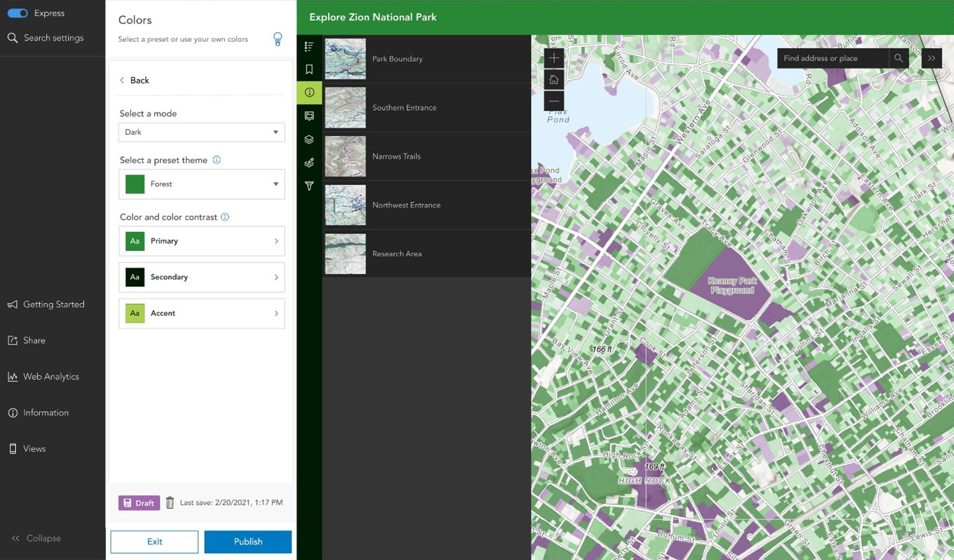Click the Publish button
The image size is (954, 560).
[x=248, y=541]
